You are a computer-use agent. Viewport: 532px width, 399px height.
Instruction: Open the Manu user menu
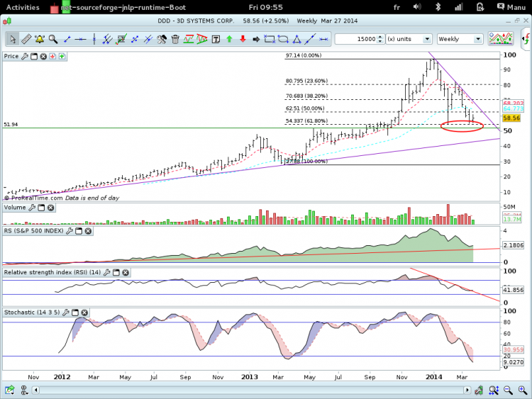(x=511, y=7)
